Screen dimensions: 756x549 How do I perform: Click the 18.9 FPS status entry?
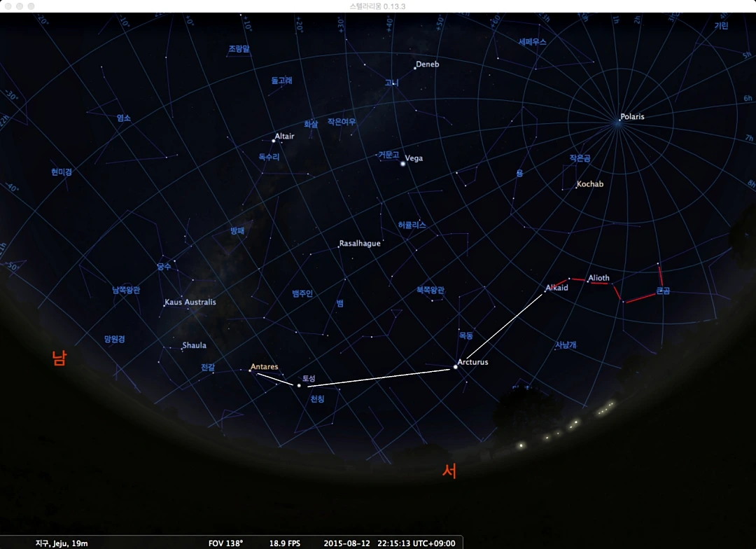(284, 543)
